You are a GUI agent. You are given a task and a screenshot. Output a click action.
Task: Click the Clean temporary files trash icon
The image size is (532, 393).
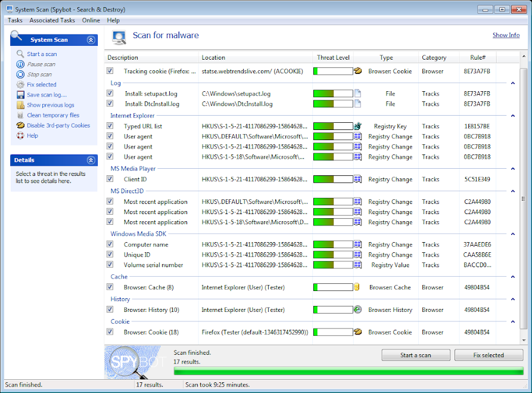[20, 115]
